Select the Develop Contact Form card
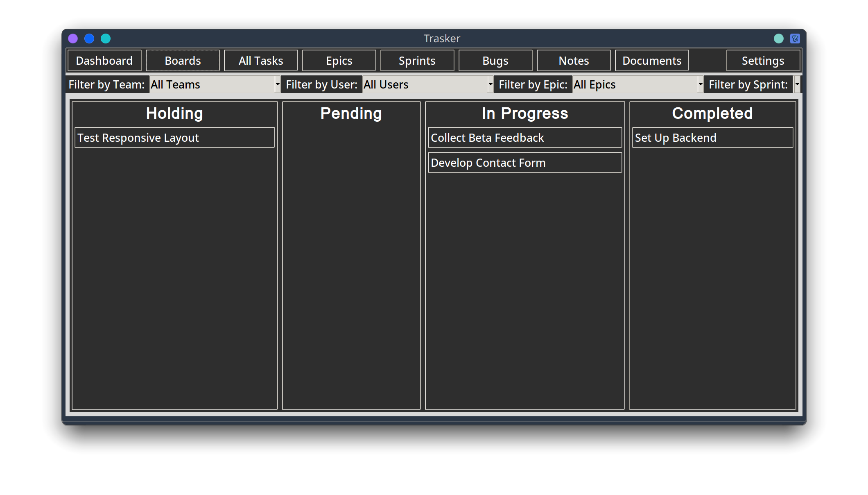Viewport: 868px width, 495px height. (525, 162)
